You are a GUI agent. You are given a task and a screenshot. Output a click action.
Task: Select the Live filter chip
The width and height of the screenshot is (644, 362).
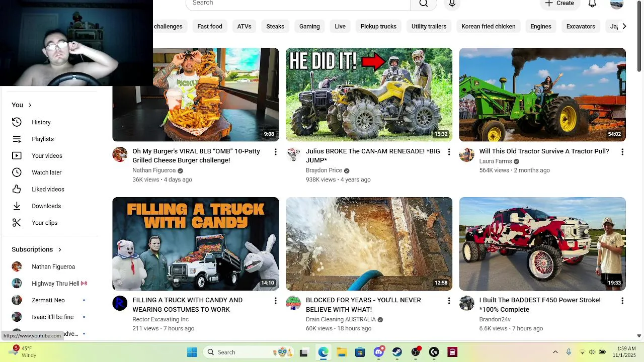coord(340,26)
